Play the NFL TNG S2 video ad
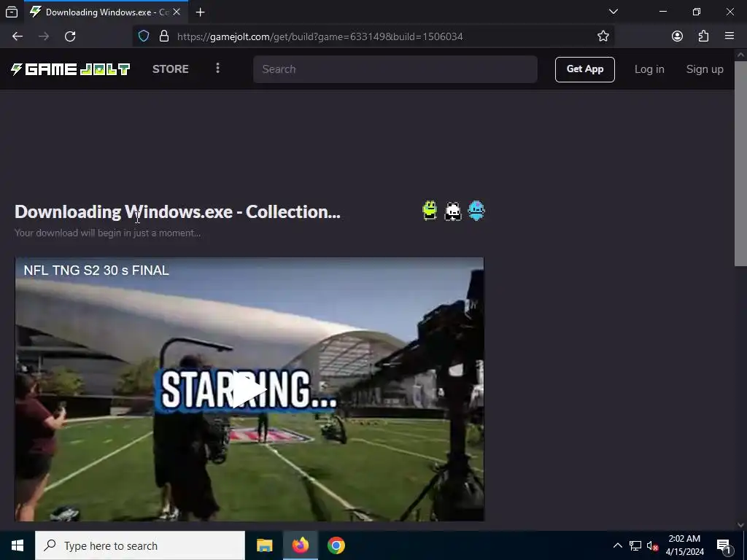The width and height of the screenshot is (747, 560). coord(249,389)
